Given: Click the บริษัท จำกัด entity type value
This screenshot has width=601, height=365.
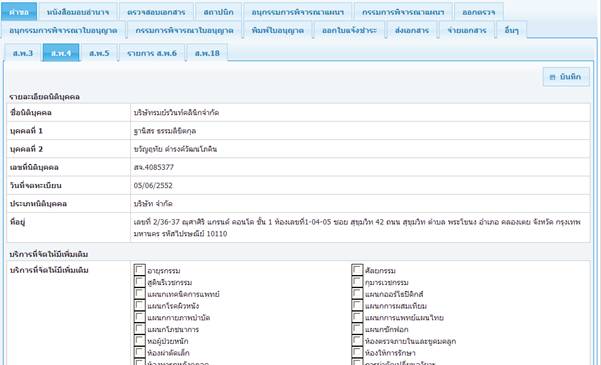Looking at the screenshot, I should [x=153, y=204].
